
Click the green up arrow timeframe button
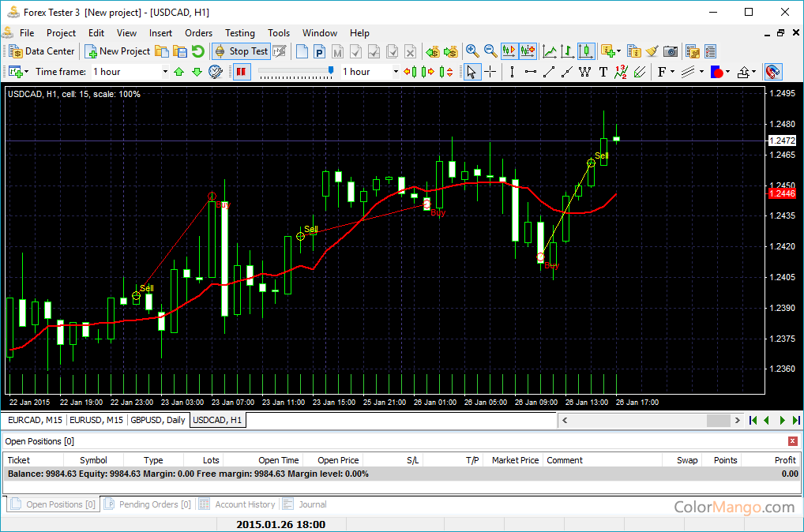(179, 72)
